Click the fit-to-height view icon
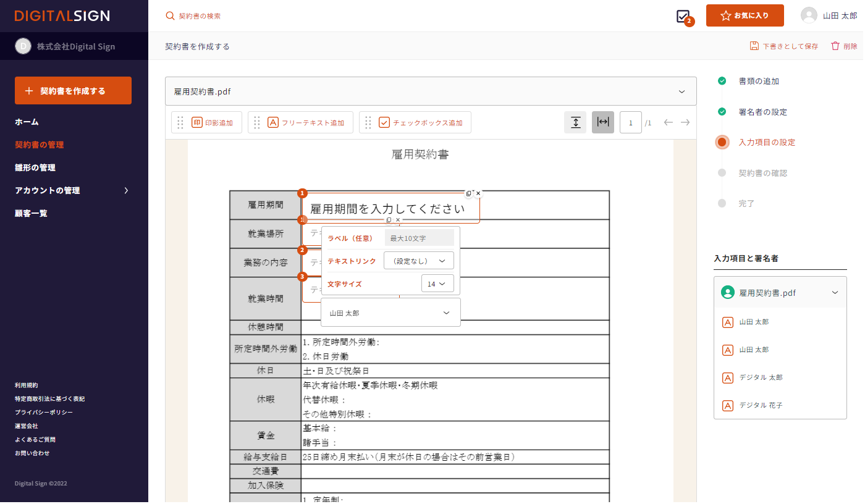The width and height of the screenshot is (865, 504). pos(575,122)
